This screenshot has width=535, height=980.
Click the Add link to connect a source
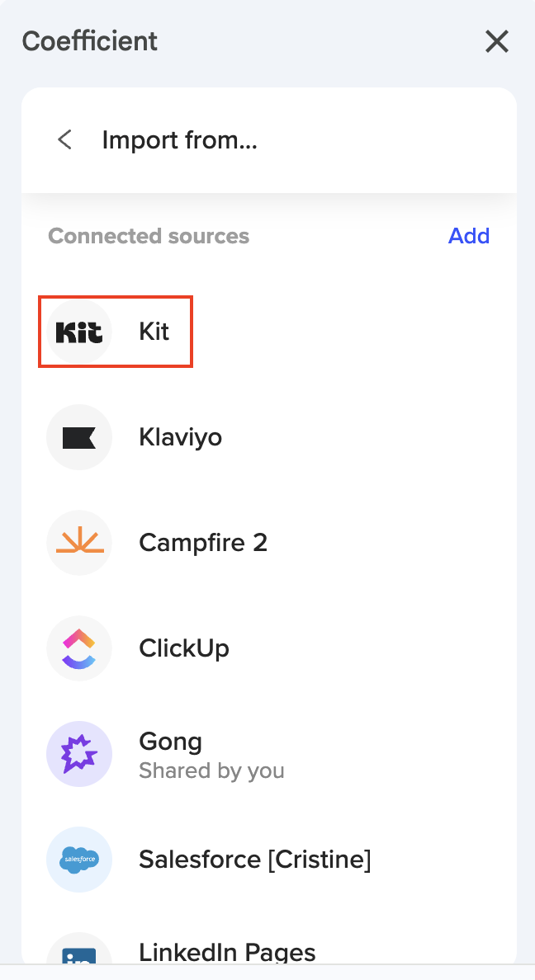(x=469, y=236)
